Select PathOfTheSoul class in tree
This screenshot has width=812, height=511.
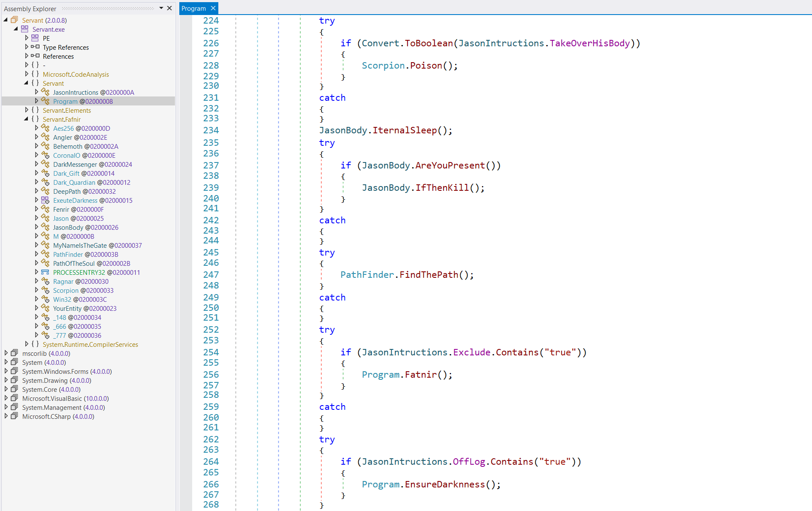tap(91, 263)
